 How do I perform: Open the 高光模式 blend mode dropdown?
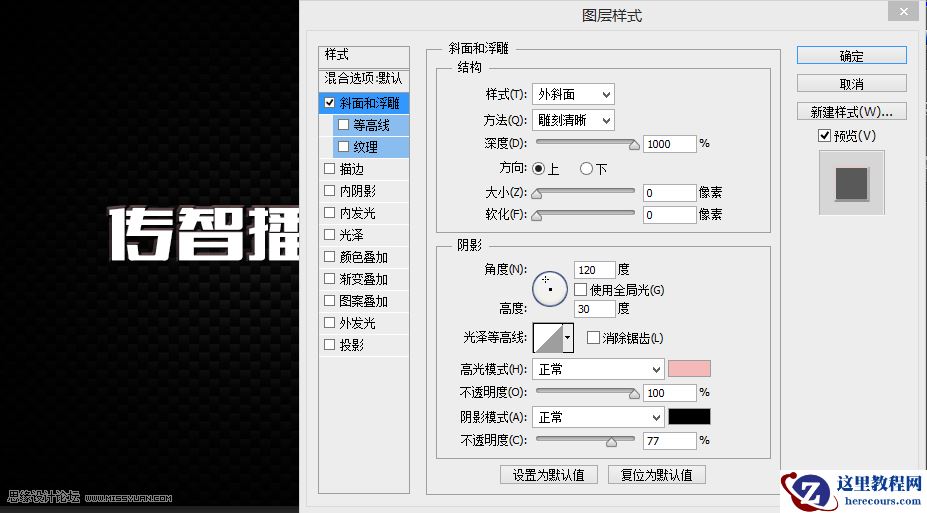click(598, 369)
